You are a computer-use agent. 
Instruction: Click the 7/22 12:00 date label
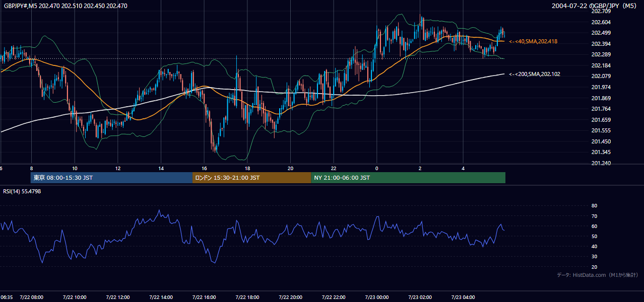pyautogui.click(x=117, y=297)
